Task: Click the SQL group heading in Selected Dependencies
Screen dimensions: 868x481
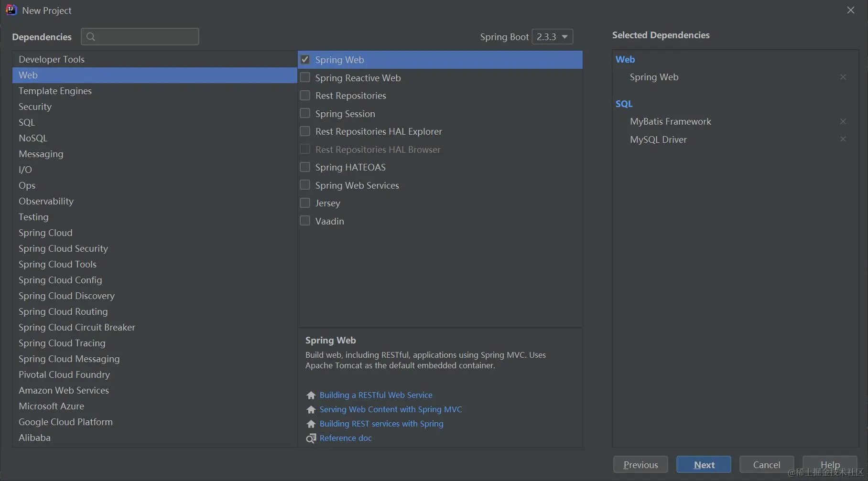Action: pyautogui.click(x=624, y=104)
